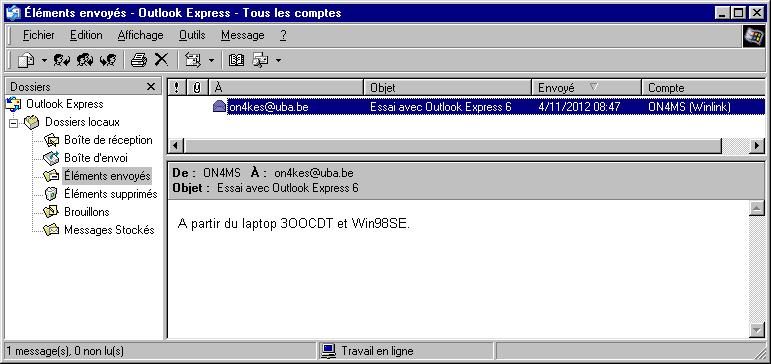Open the Fichier menu

click(39, 35)
